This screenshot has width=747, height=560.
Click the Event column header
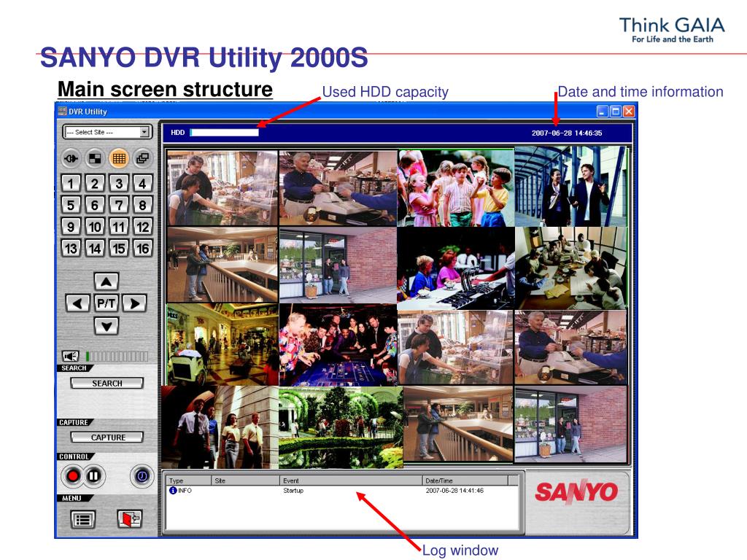(x=351, y=481)
